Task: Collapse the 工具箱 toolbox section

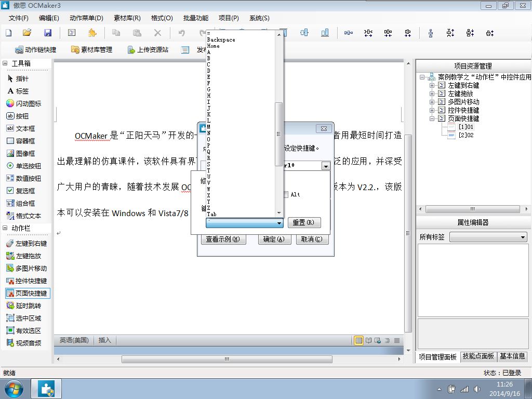Action: 5,63
